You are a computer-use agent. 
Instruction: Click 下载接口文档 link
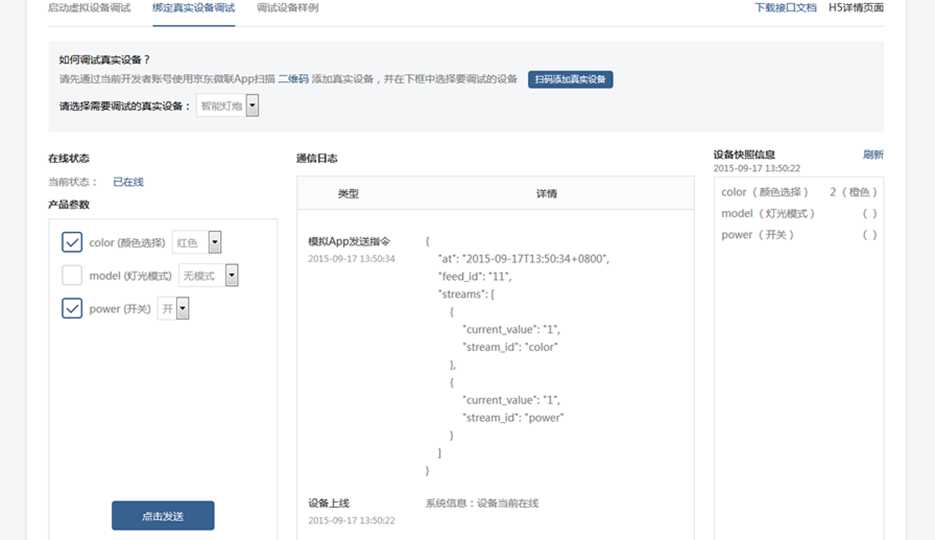pyautogui.click(x=785, y=8)
